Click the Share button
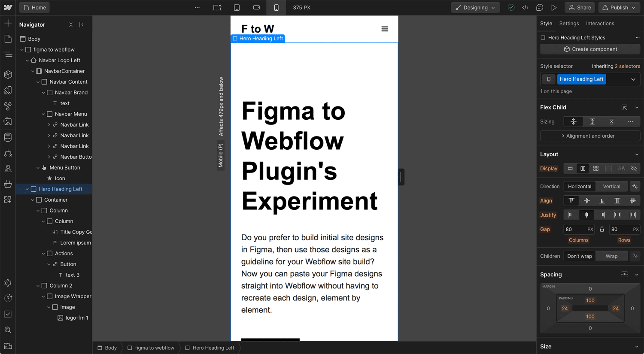Viewport: 644px width, 354px height. point(579,7)
